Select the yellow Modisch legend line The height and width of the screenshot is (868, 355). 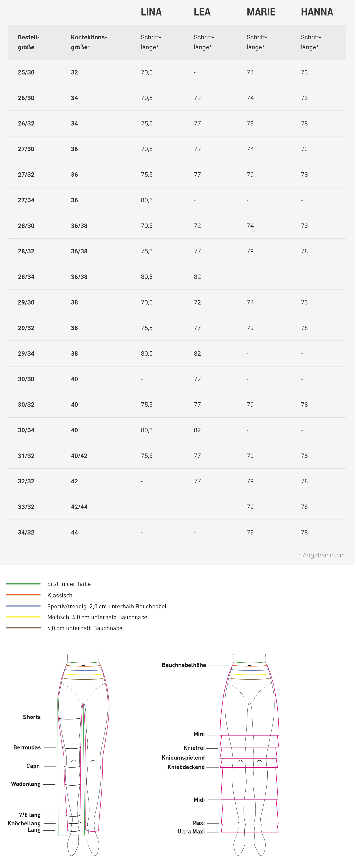click(x=23, y=617)
